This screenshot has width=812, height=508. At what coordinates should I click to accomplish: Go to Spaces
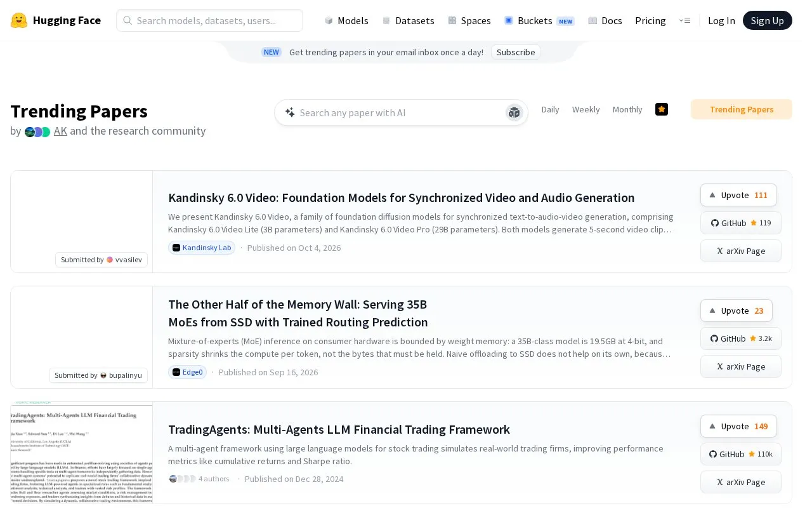[469, 20]
